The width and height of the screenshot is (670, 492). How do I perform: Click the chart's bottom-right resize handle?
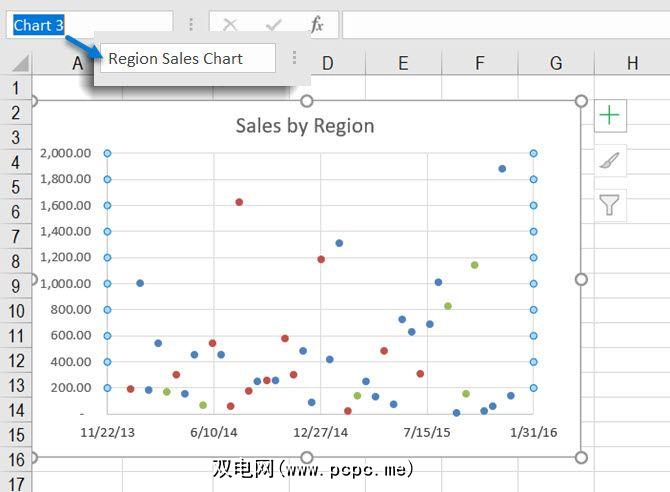(581, 457)
